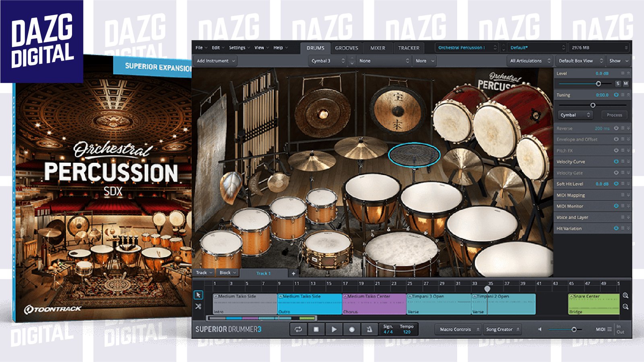Open the Help menu
Screen dimensions: 644x362
(281, 47)
